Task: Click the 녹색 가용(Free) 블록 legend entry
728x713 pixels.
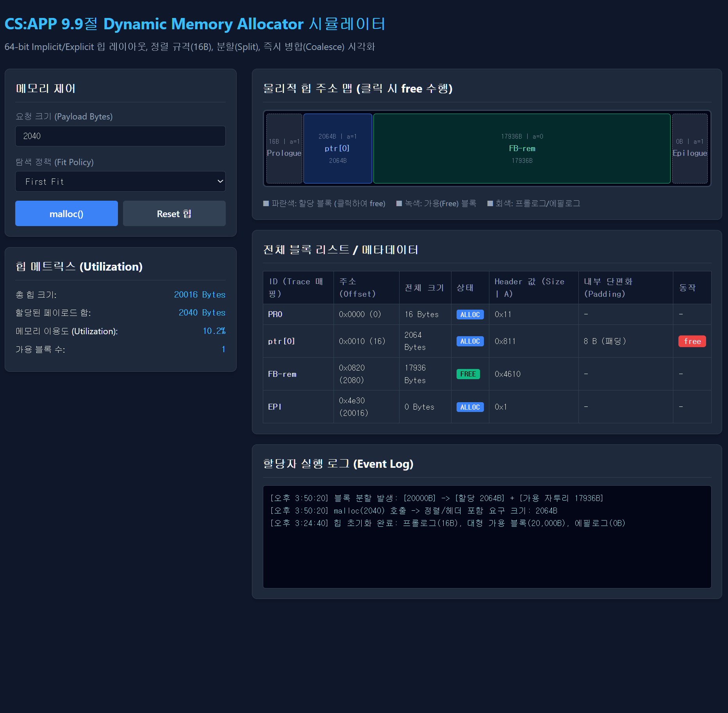Action: (x=436, y=203)
